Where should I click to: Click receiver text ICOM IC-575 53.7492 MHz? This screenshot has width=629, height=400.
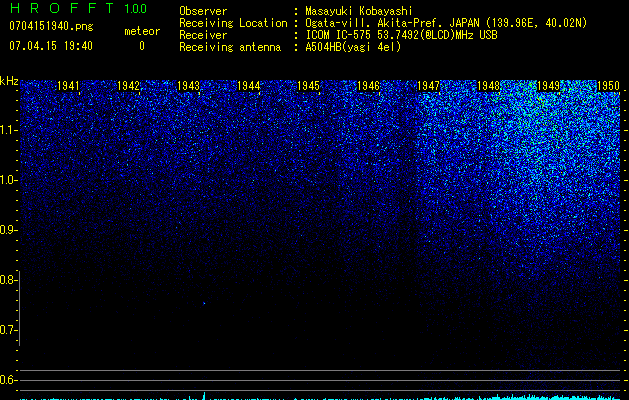[402, 35]
